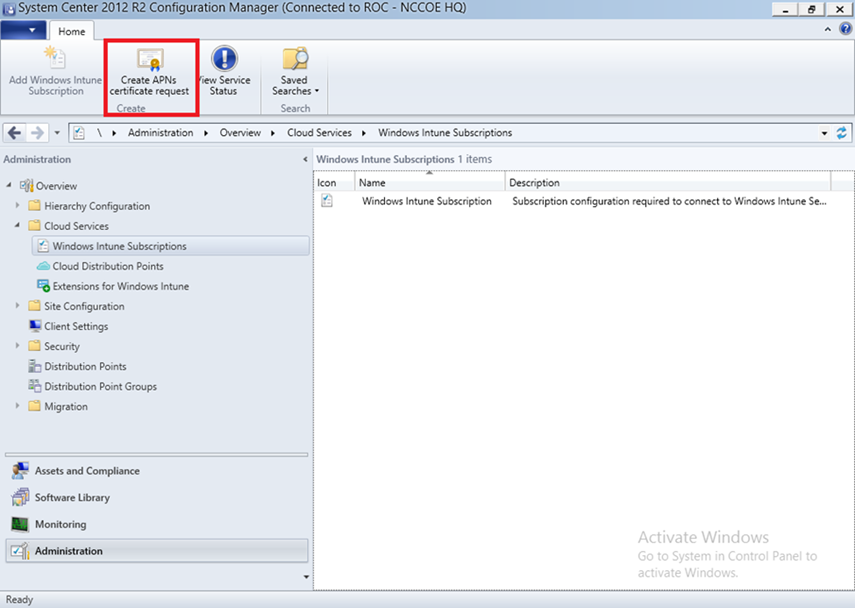Viewport: 855px width, 608px height.
Task: Expand the Migration folder
Action: point(17,406)
